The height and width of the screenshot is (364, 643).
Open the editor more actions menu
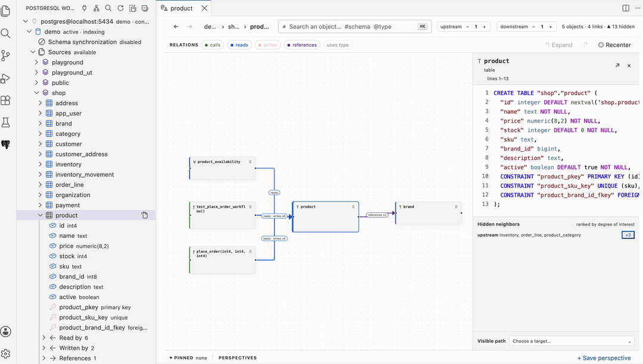[637, 8]
